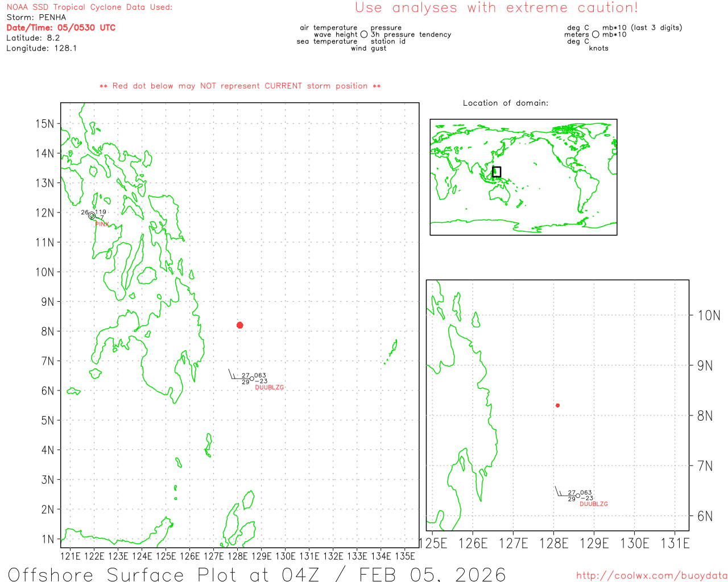This screenshot has width=728, height=582.
Task: Select DUUBLZG station circle on main map
Action: (251, 379)
